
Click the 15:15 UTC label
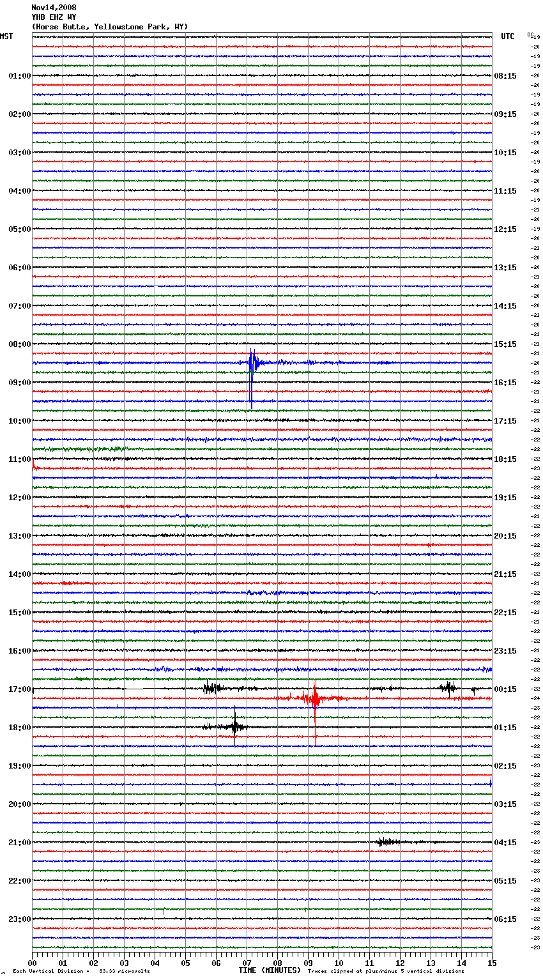[505, 344]
